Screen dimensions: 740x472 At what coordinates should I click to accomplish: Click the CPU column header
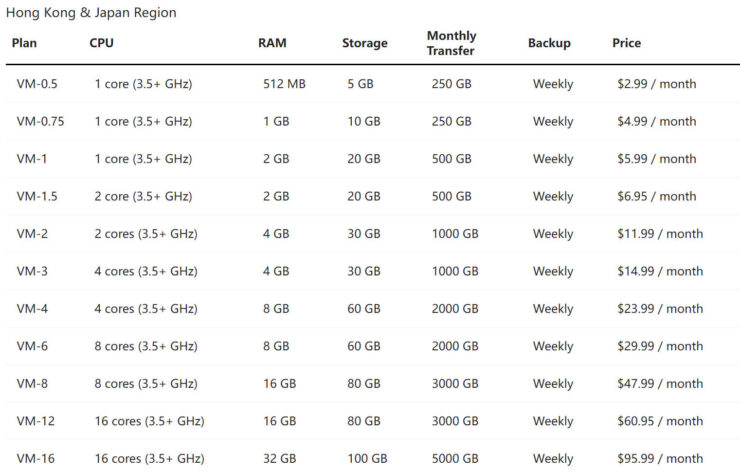(x=101, y=43)
